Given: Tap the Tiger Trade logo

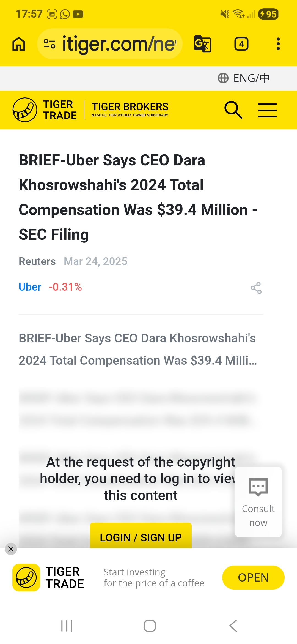Looking at the screenshot, I should tap(45, 110).
